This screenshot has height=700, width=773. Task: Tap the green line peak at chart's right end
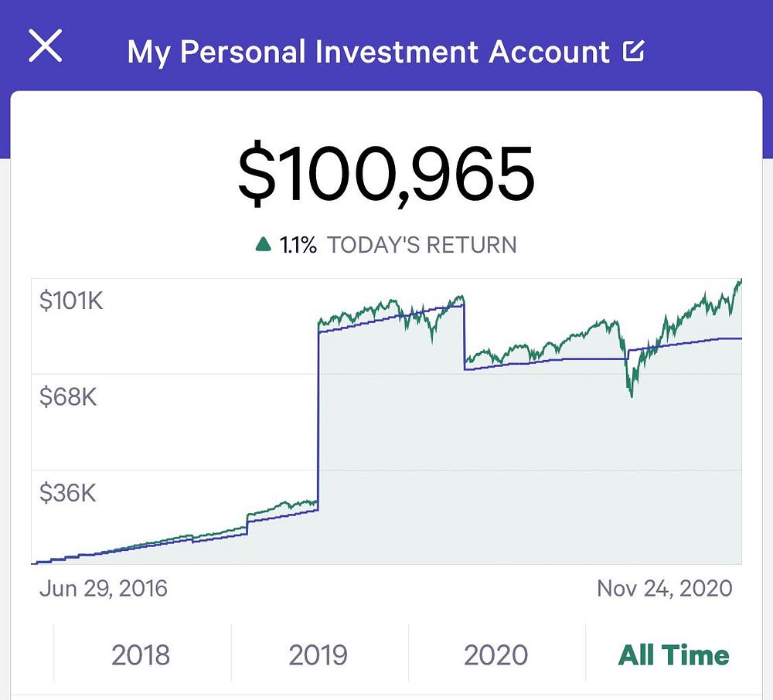point(740,281)
